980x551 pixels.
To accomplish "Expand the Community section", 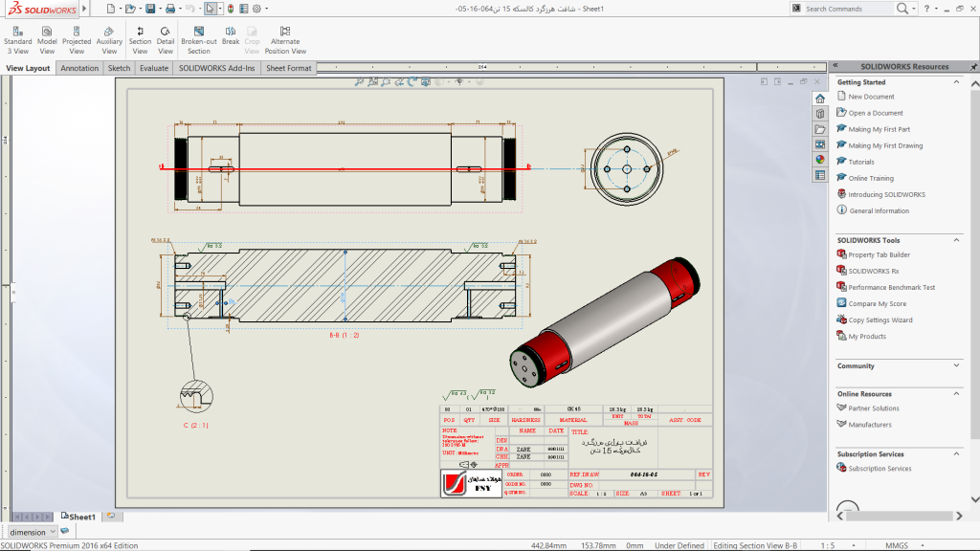I will tap(958, 365).
